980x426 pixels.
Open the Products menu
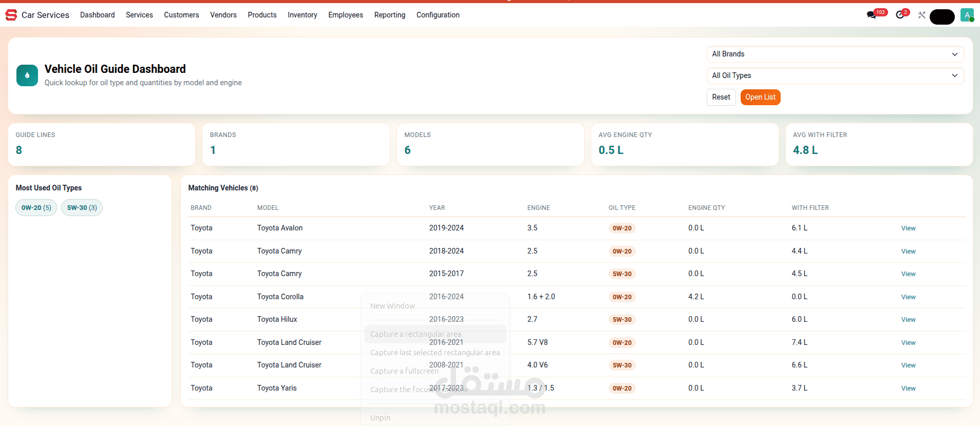click(262, 15)
